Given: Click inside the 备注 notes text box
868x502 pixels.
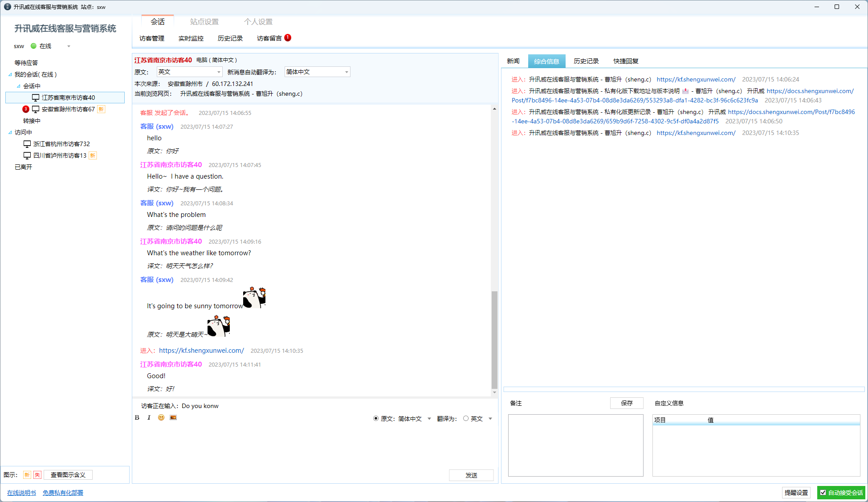Looking at the screenshot, I should 575,445.
